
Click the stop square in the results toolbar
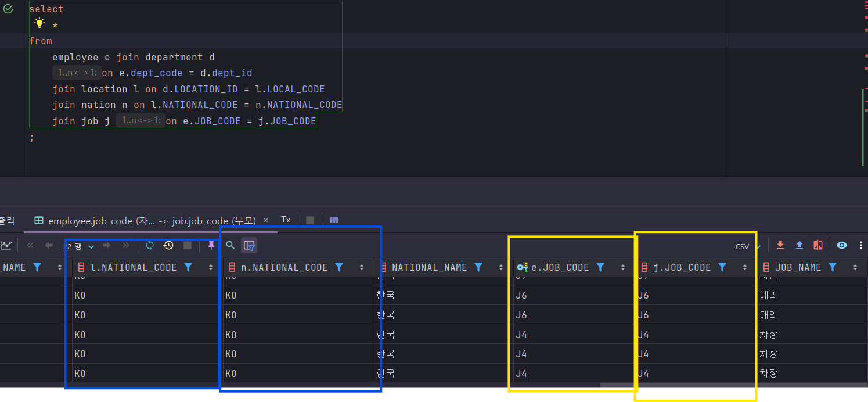point(188,245)
